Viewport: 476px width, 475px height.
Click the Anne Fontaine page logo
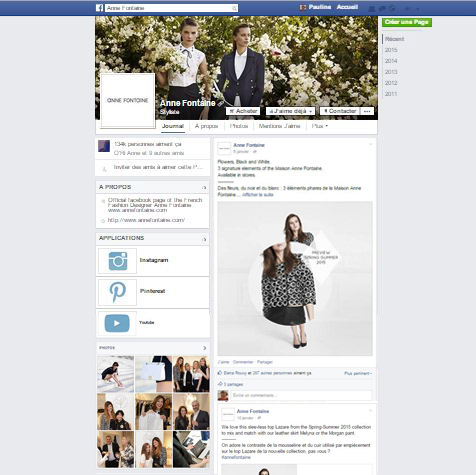pyautogui.click(x=128, y=100)
